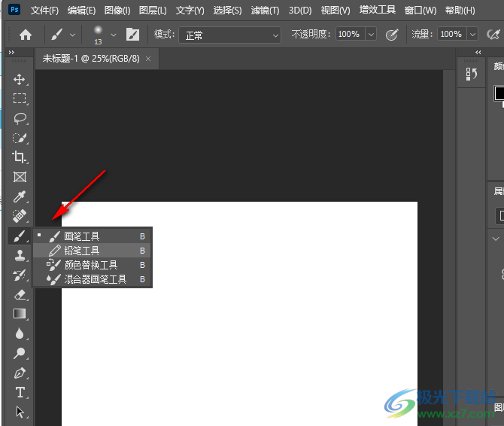
Task: Open the 选择(S) menu
Action: pyautogui.click(x=228, y=11)
